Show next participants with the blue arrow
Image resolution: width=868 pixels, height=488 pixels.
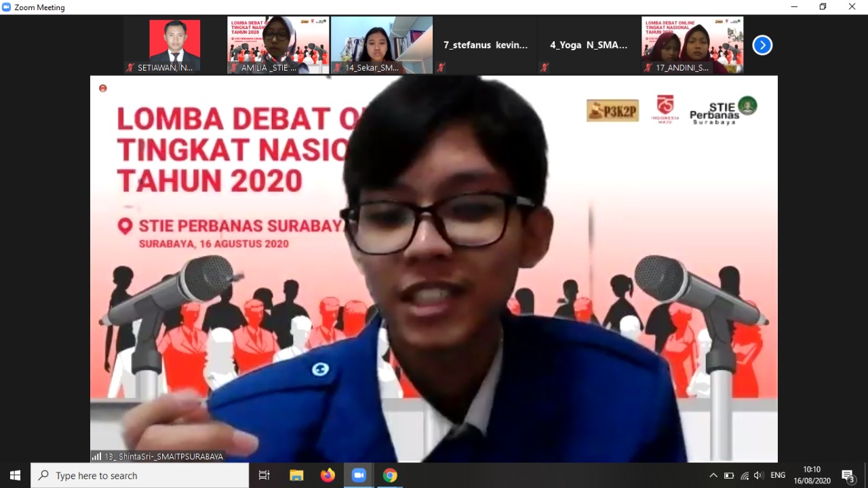(x=762, y=45)
